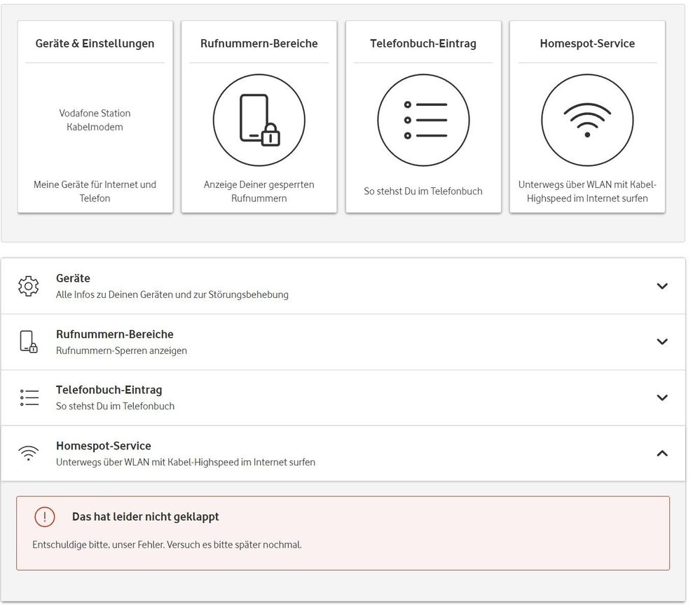
Task: Expand the Geräte section
Action: tap(661, 286)
